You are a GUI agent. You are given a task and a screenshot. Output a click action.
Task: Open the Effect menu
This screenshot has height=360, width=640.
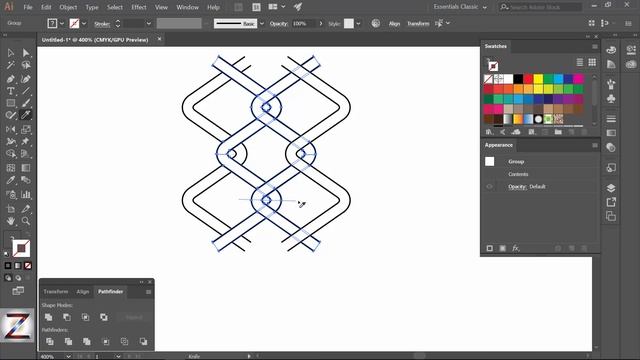pyautogui.click(x=139, y=7)
